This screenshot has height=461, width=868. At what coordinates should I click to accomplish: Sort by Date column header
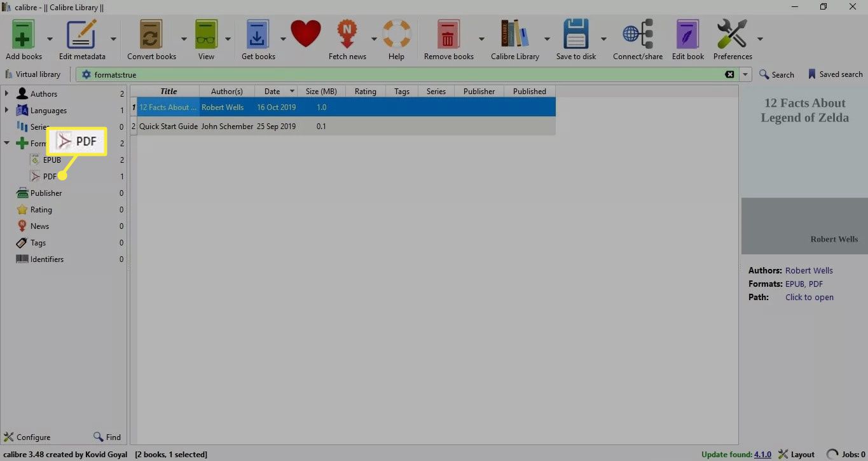click(276, 91)
